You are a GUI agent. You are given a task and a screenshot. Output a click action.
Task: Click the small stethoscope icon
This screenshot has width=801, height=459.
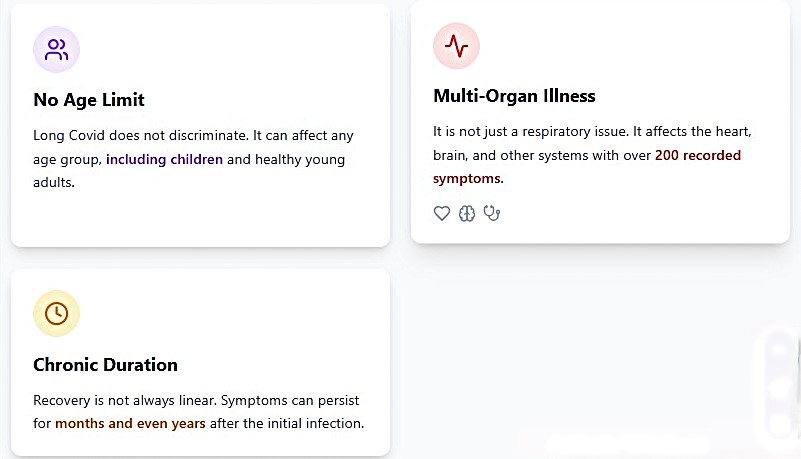(x=491, y=213)
